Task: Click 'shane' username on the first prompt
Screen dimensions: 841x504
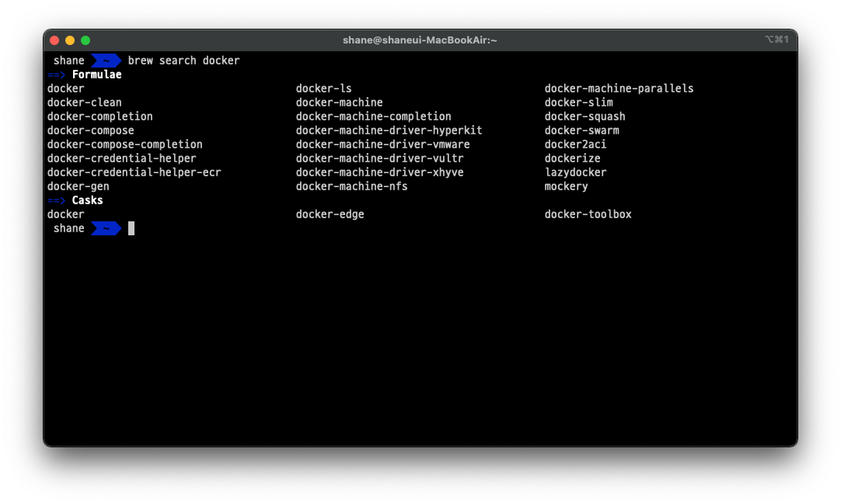Action: [68, 61]
